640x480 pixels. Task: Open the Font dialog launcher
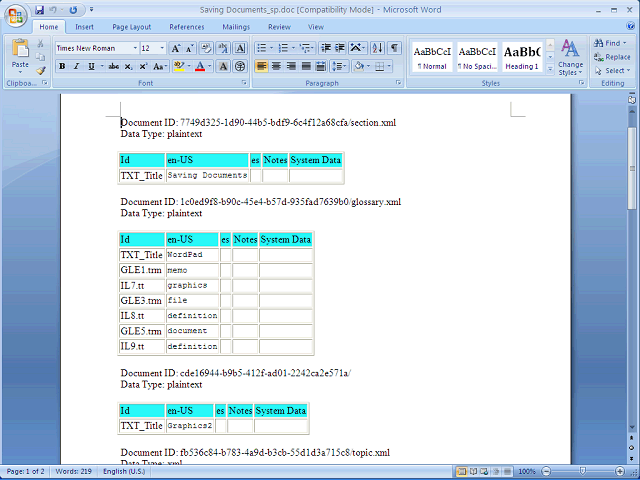coord(244,83)
